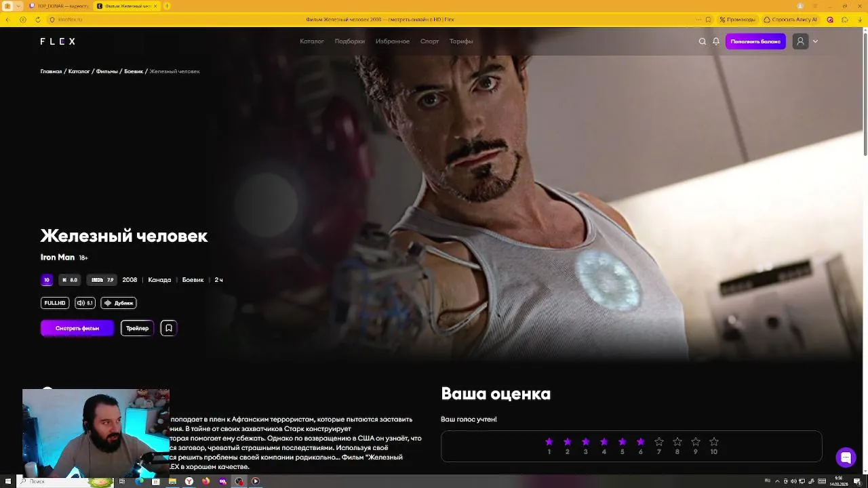Rate the film 8 stars
Image resolution: width=868 pixels, height=488 pixels.
677,442
